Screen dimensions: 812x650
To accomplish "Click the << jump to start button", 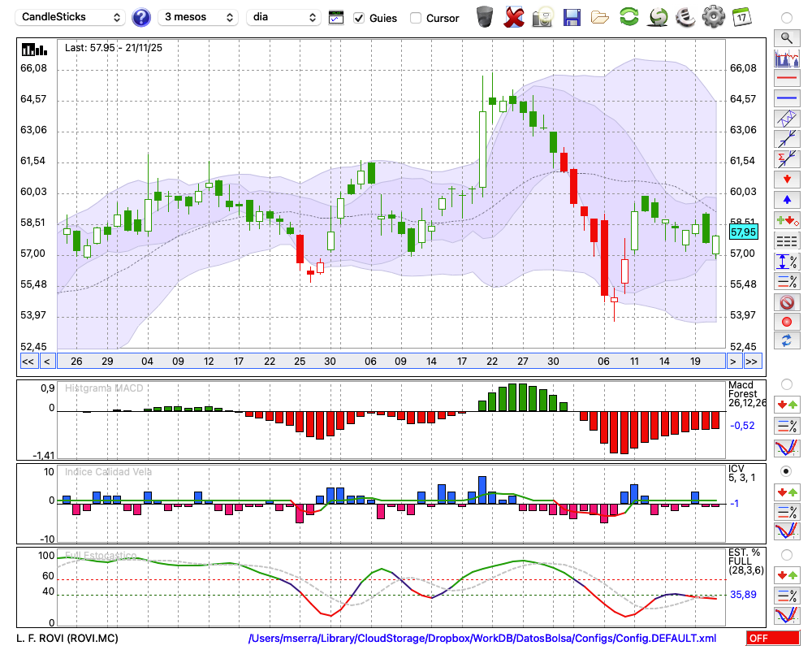I will (28, 361).
